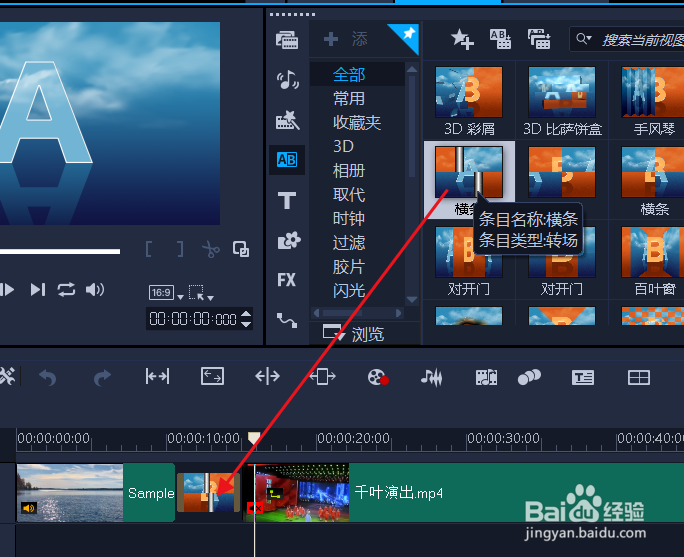Screen dimensions: 684x557
Task: Select the 3D 比萨饼盒 transition thumbnail
Action: (562, 92)
